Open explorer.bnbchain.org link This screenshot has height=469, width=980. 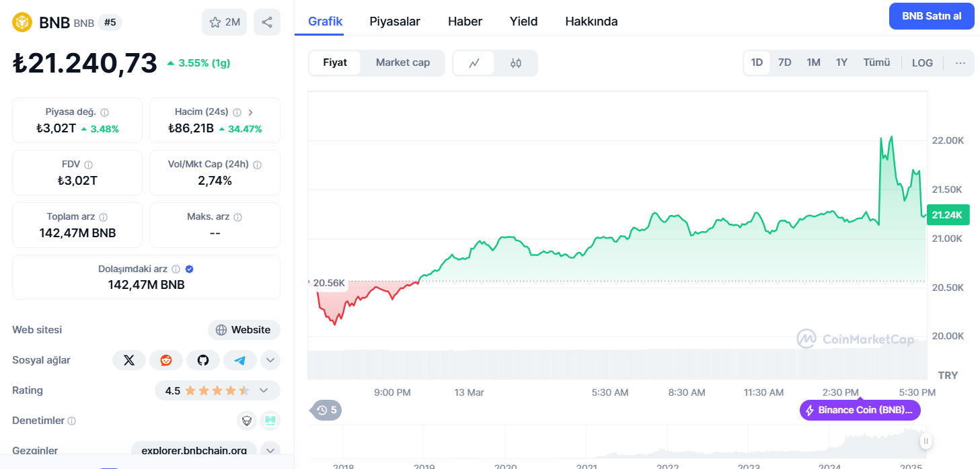point(194,450)
